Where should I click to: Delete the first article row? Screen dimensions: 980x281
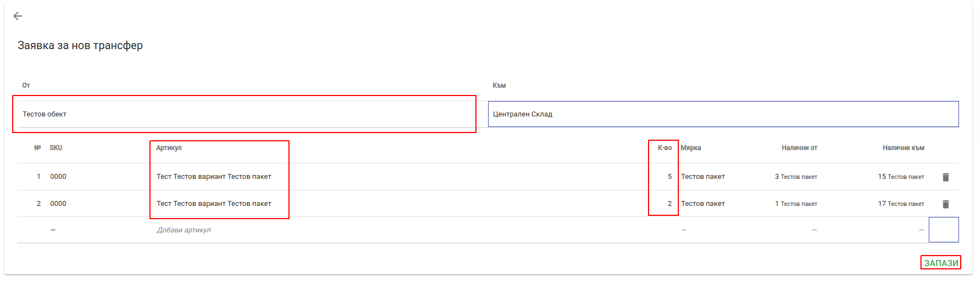(946, 177)
